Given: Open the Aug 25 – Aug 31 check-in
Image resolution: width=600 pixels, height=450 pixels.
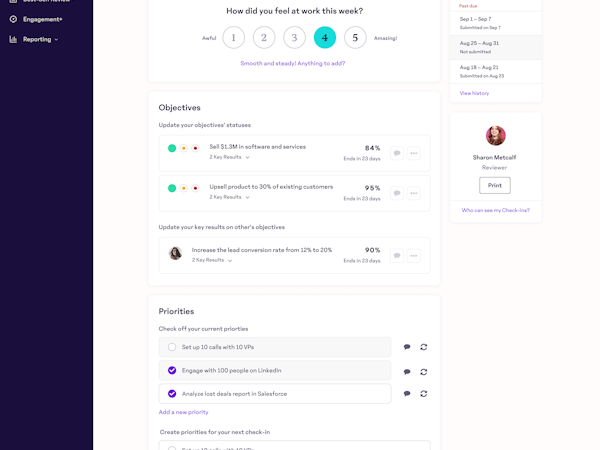Looking at the screenshot, I should click(x=496, y=47).
